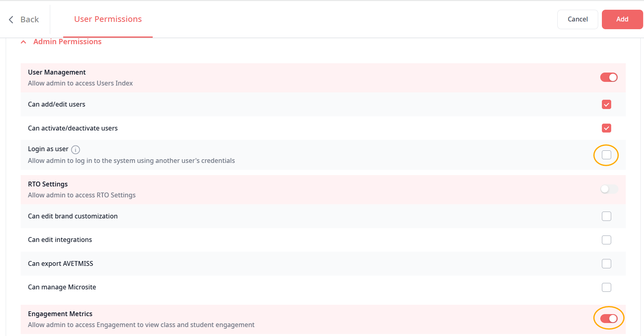Click the Login as user description text
The image size is (644, 336).
[131, 161]
